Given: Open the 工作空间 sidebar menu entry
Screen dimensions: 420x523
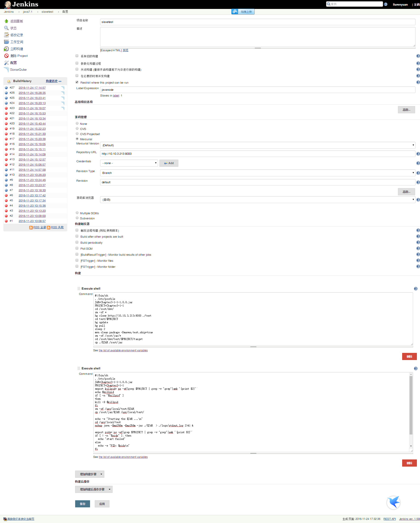Looking at the screenshot, I should click(x=17, y=42).
